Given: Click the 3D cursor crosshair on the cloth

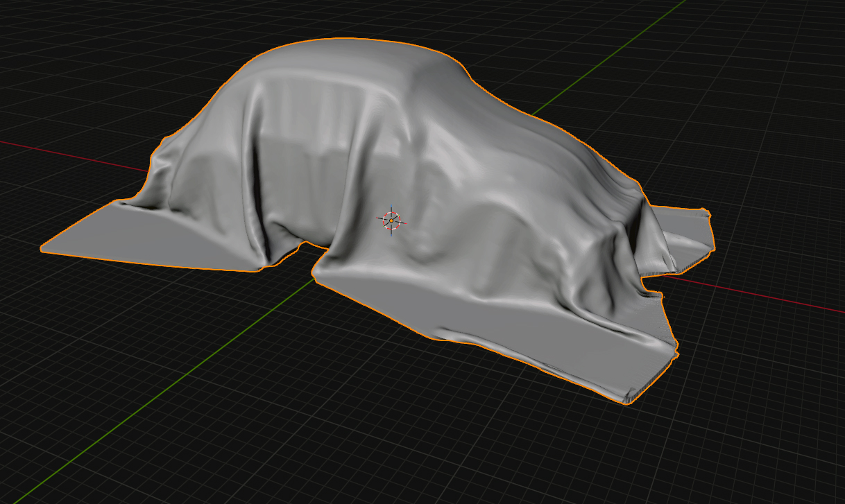Looking at the screenshot, I should [x=391, y=220].
